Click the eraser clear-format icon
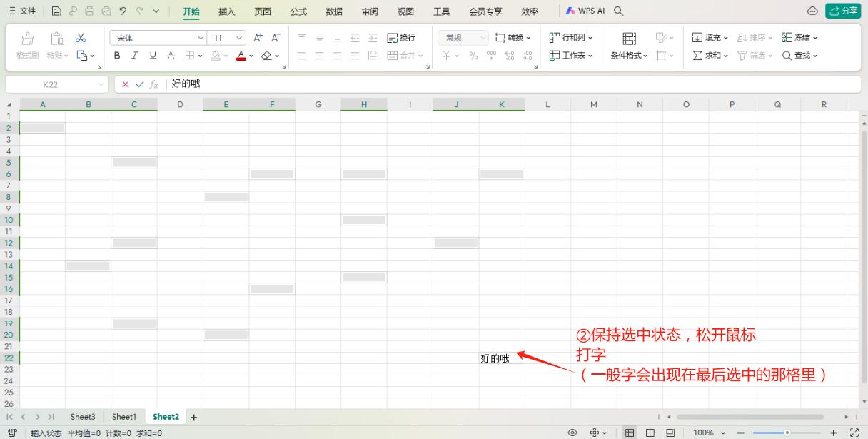Screen dimensions: 868x439 [x=266, y=56]
